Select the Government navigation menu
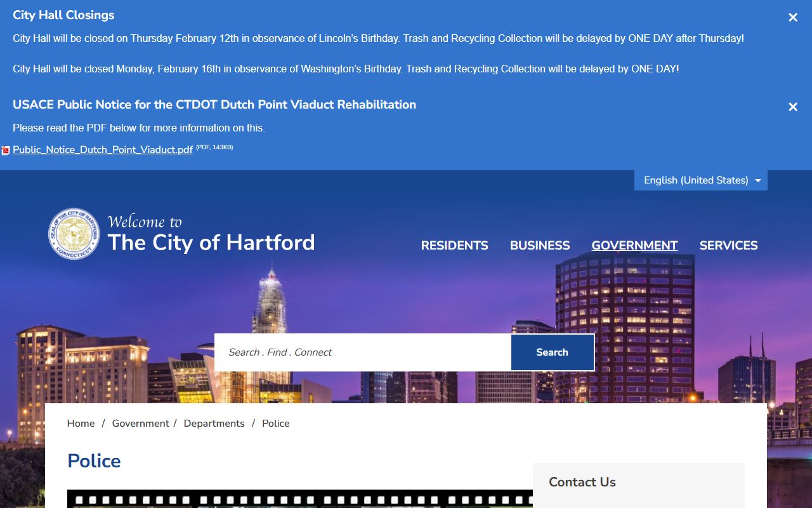 pos(634,246)
